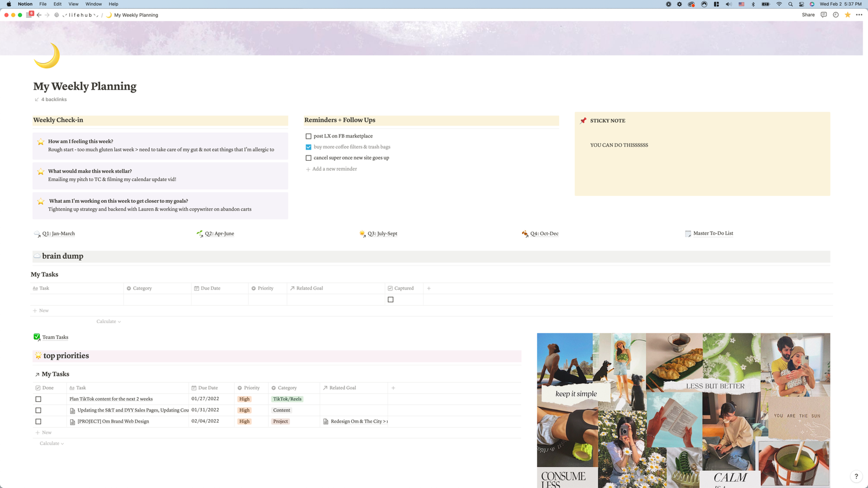Click the back navigation arrow
The height and width of the screenshot is (488, 868).
coord(39,14)
